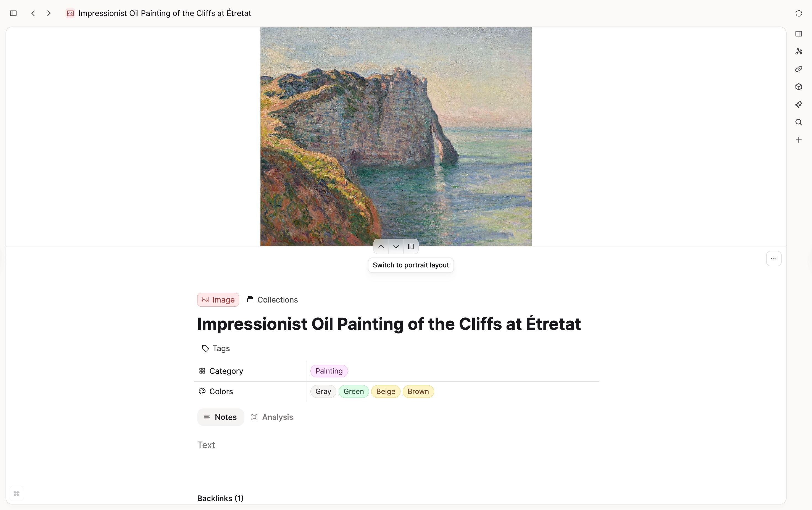Open the graph view icon
This screenshot has width=812, height=510.
click(x=798, y=52)
